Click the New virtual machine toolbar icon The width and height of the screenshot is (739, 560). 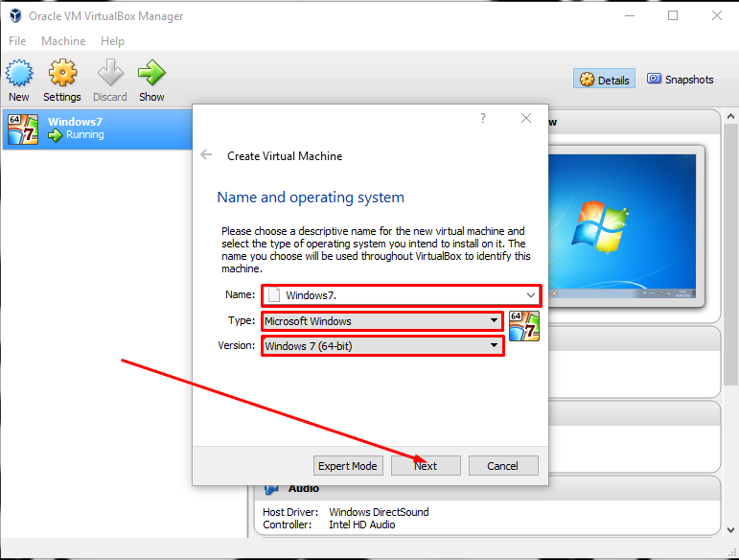click(19, 73)
